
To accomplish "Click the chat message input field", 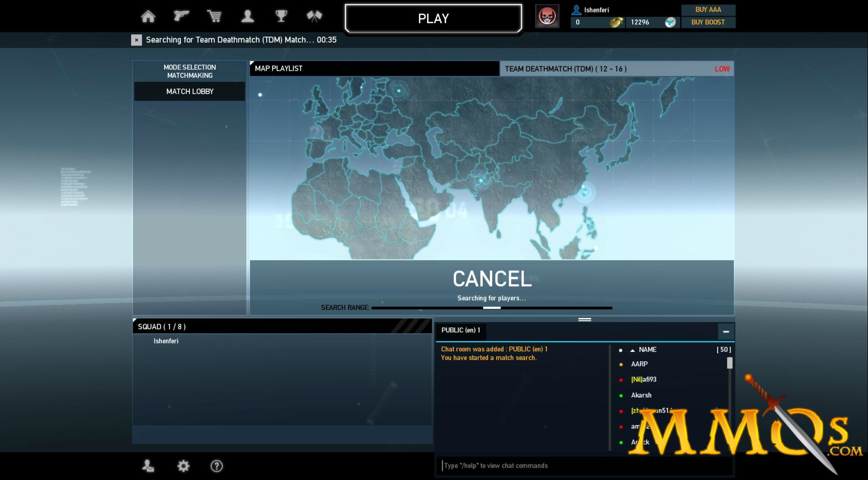I will (585, 466).
